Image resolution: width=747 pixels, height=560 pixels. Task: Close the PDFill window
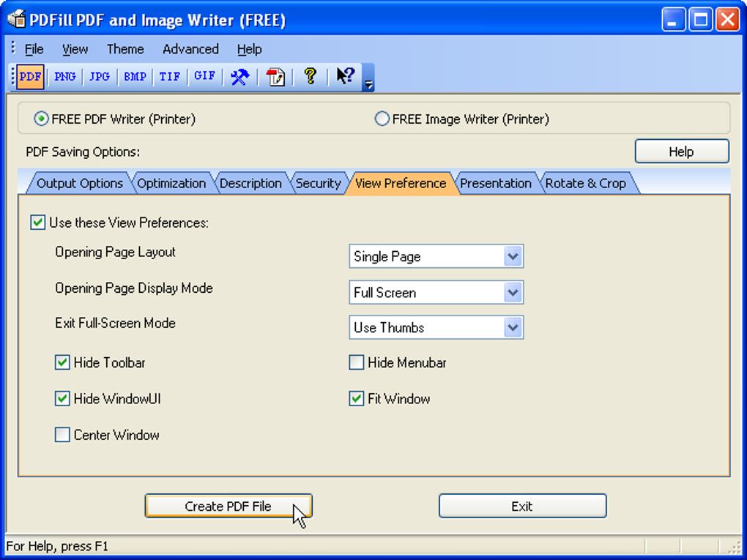[x=727, y=20]
